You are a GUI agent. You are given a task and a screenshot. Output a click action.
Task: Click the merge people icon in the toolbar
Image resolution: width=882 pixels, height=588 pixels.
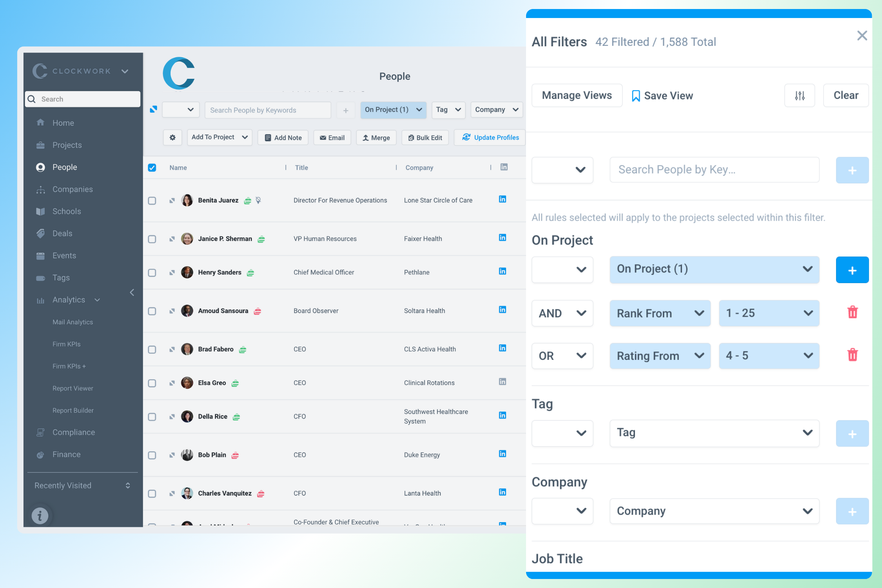click(376, 137)
